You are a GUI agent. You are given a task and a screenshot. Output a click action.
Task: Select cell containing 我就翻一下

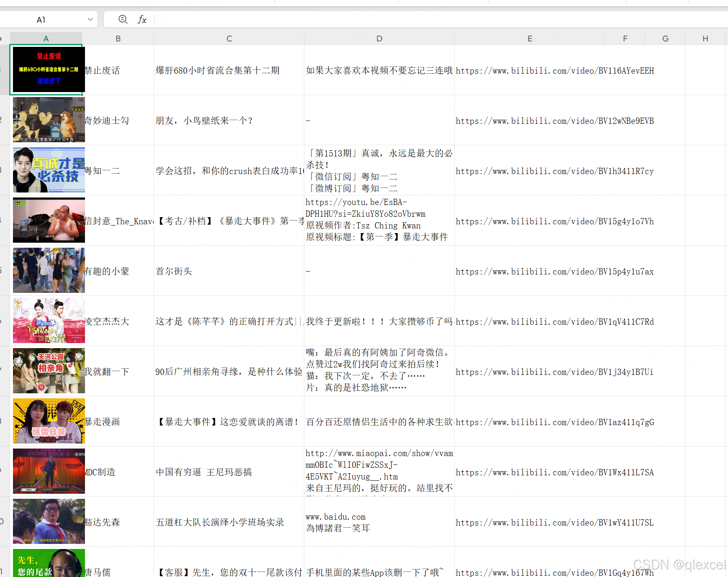(x=119, y=371)
